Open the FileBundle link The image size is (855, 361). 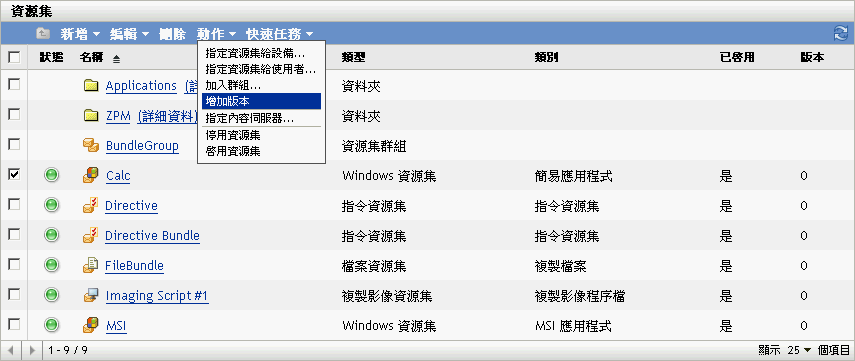click(x=134, y=266)
